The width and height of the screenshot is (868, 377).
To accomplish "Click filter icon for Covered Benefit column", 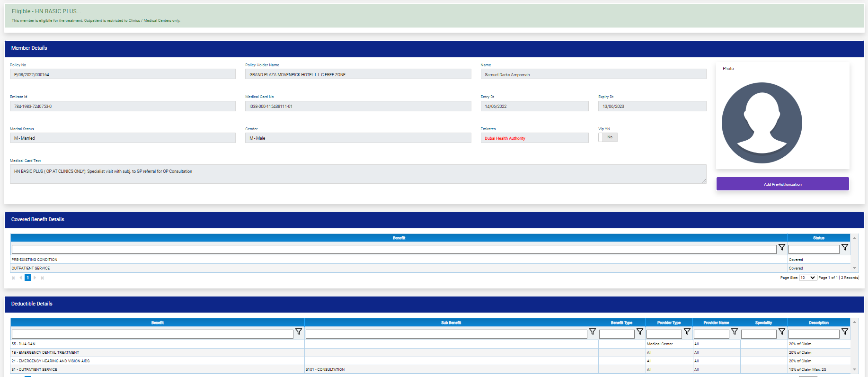I will (x=781, y=248).
